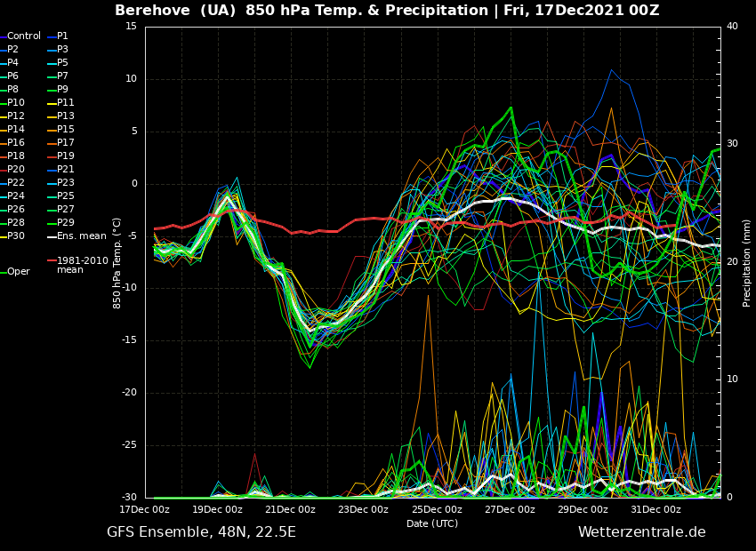Click the 1981-2010 mean legend entry
Viewport: 756px width, 551px height.
tap(82, 265)
